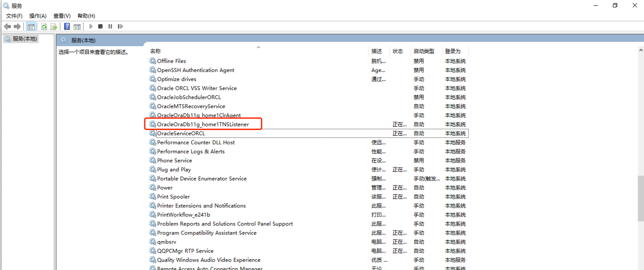Toggle the show/hide action pane icon
The width and height of the screenshot is (644, 270).
click(x=77, y=27)
